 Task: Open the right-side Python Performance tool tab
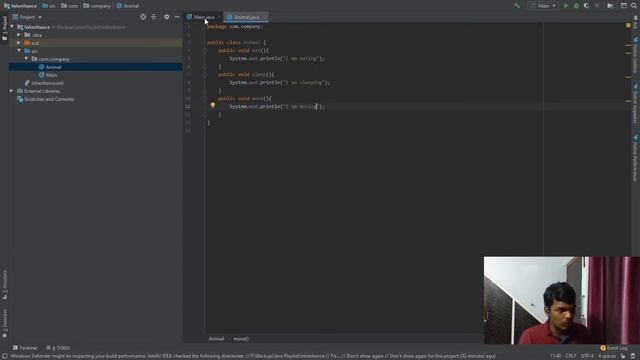tap(635, 158)
